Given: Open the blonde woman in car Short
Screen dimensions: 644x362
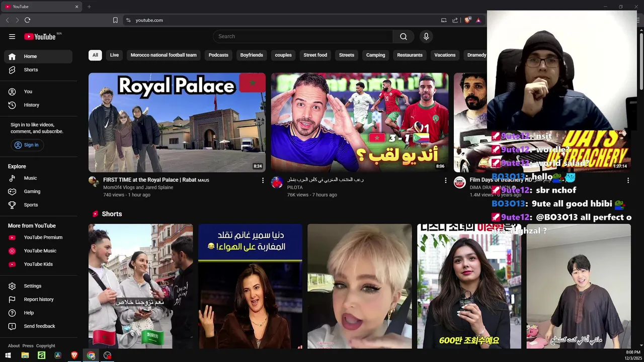Looking at the screenshot, I should (x=360, y=286).
